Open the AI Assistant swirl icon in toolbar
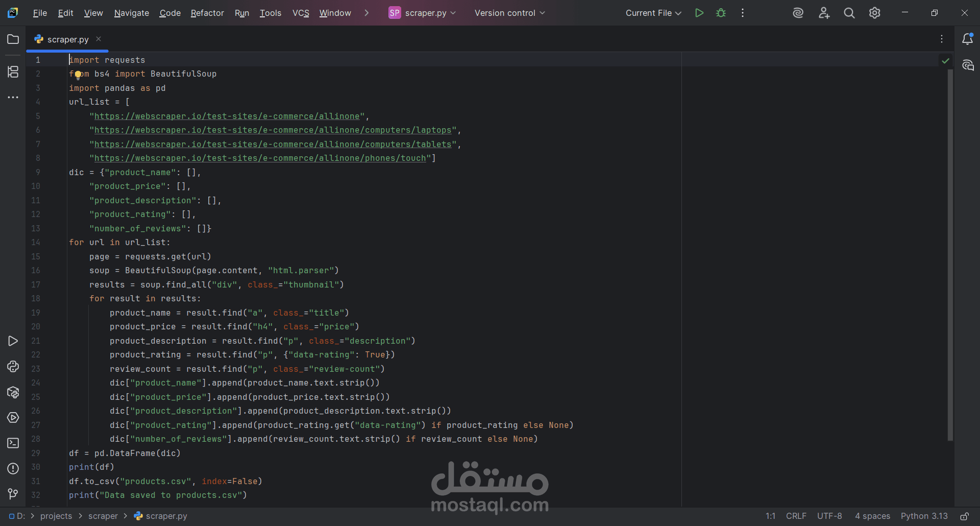 [798, 13]
